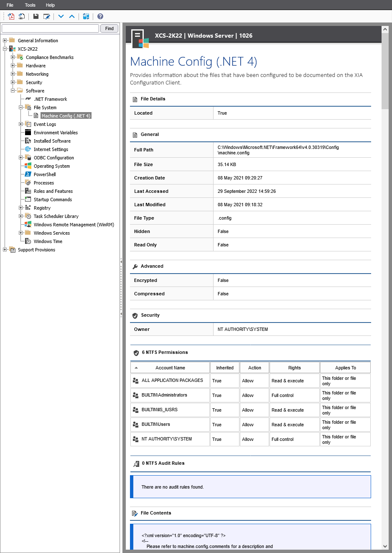The height and width of the screenshot is (553, 392).
Task: Expand the Compliance Benchmarks node
Action: [x=13, y=57]
